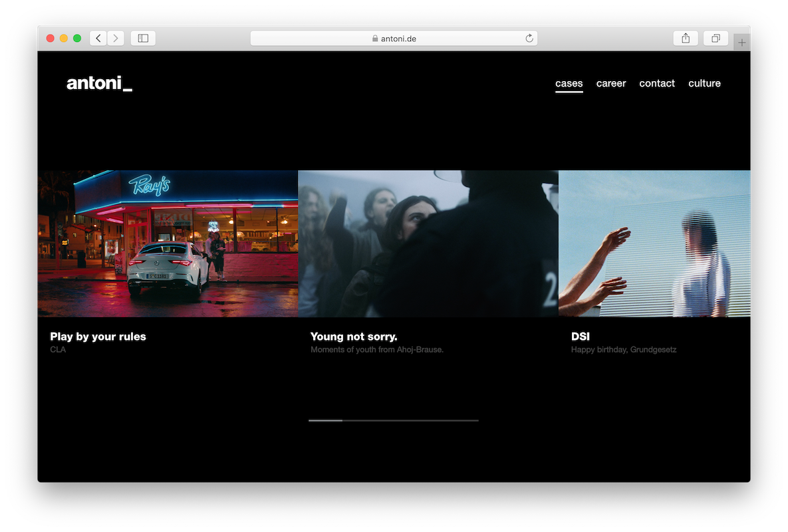The image size is (788, 532).
Task: Open the crowd protest case image
Action: [428, 243]
